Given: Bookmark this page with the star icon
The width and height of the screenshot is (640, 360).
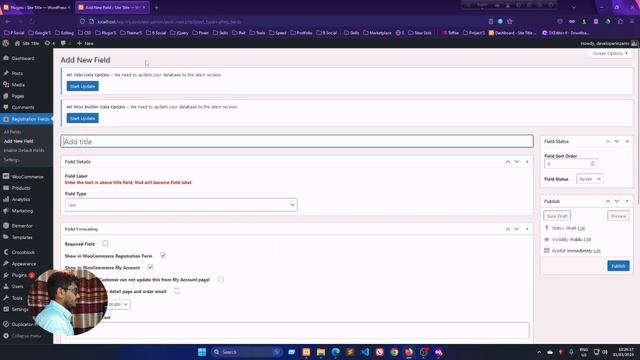Looking at the screenshot, I should pyautogui.click(x=509, y=22).
